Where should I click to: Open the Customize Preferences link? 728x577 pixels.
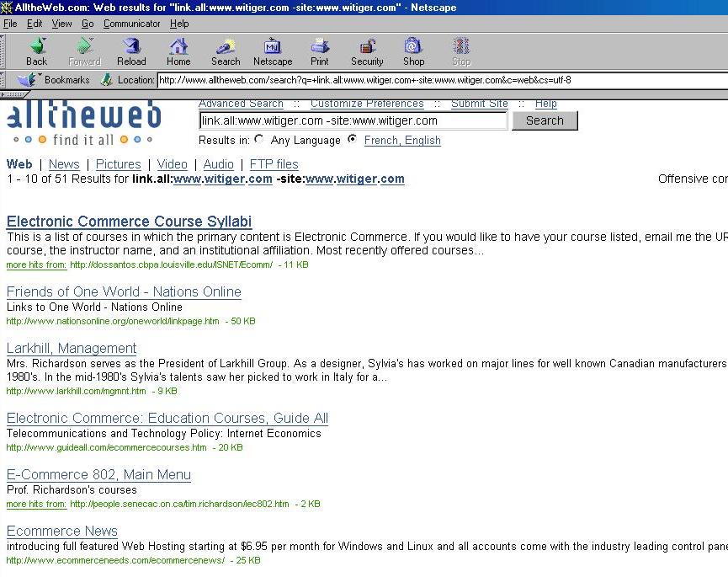tap(367, 104)
